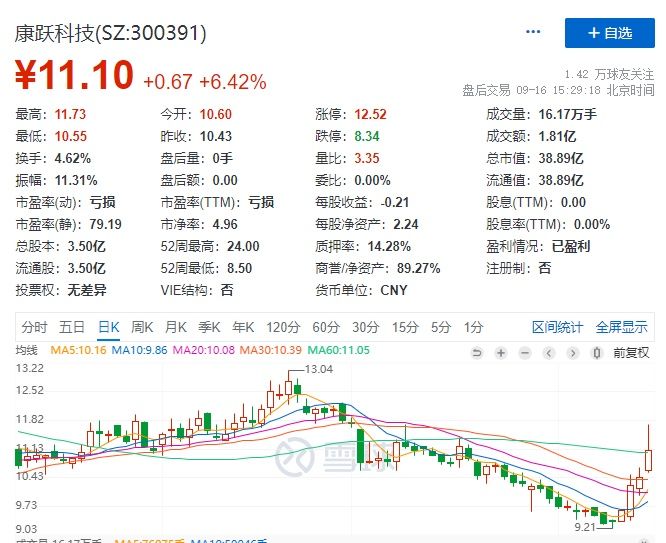Viewport: 666px width, 543px height.
Task: Switch to the 五日 chart tab
Action: click(x=72, y=327)
